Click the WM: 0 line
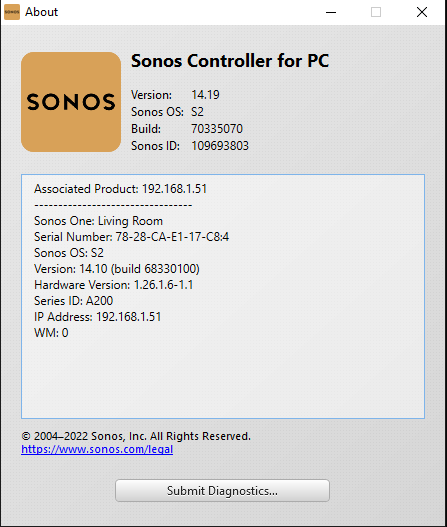Image resolution: width=447 pixels, height=527 pixels. 51,333
